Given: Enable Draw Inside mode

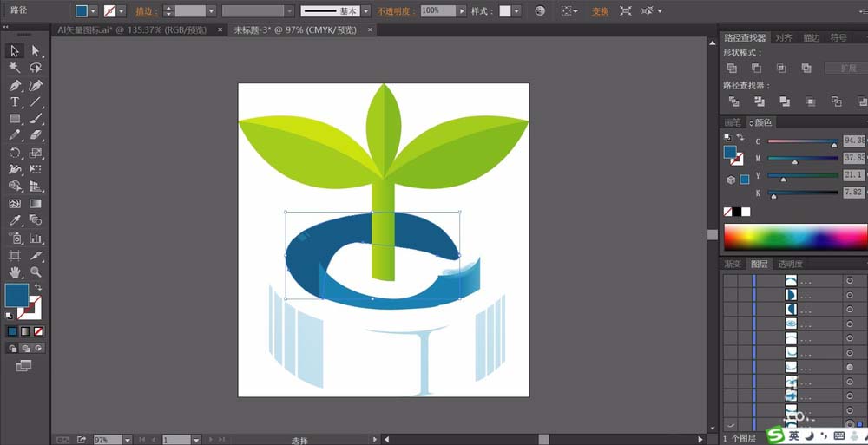Looking at the screenshot, I should (x=39, y=348).
